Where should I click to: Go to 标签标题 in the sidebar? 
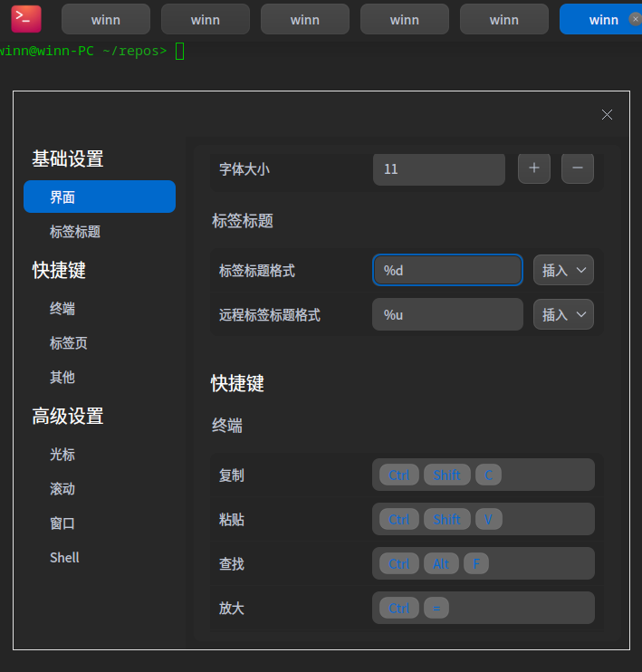point(75,232)
